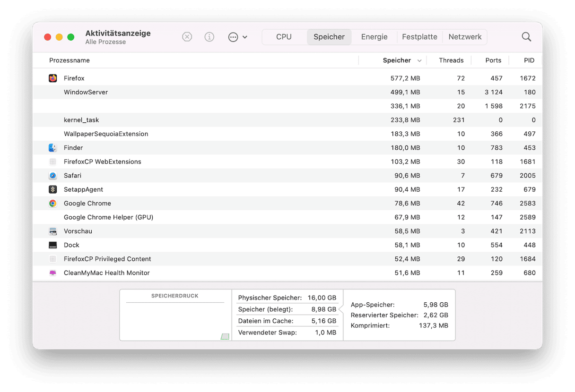Click the Google Chrome icon
This screenshot has height=392, width=575.
53,204
